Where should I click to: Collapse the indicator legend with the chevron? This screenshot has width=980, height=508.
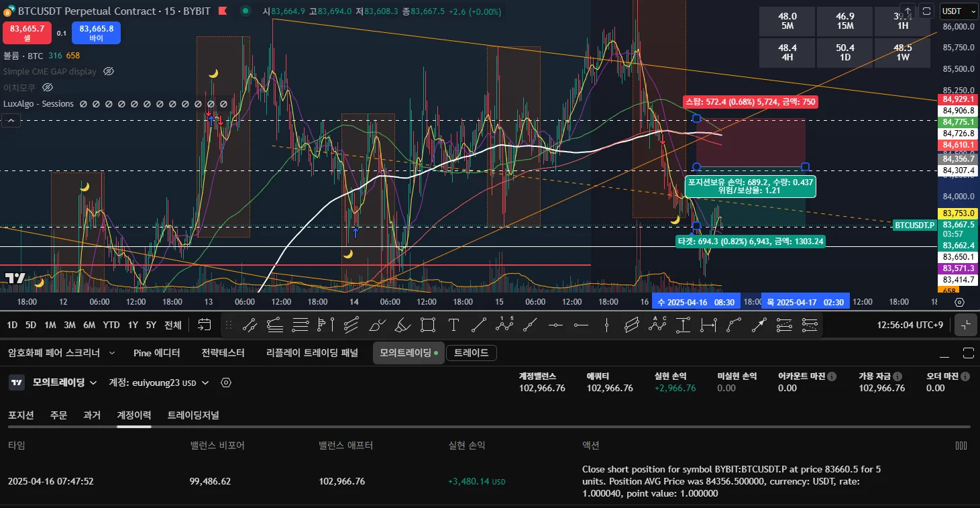[11, 121]
